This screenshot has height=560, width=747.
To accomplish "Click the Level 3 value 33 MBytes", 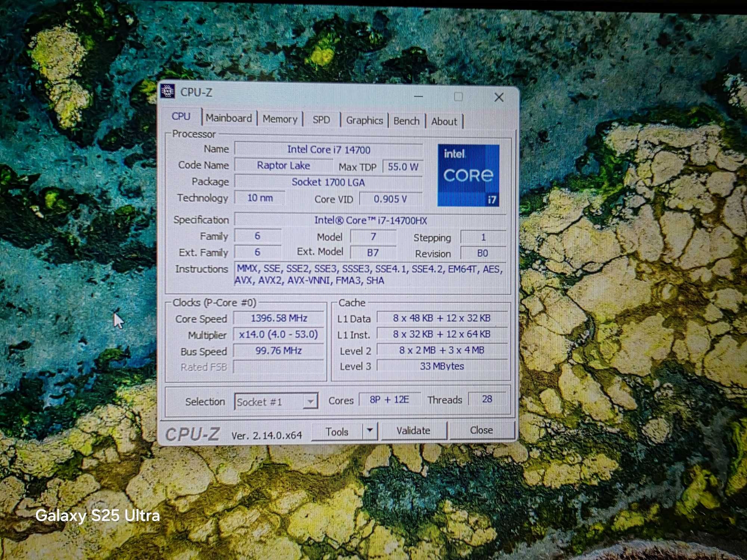I will (442, 366).
